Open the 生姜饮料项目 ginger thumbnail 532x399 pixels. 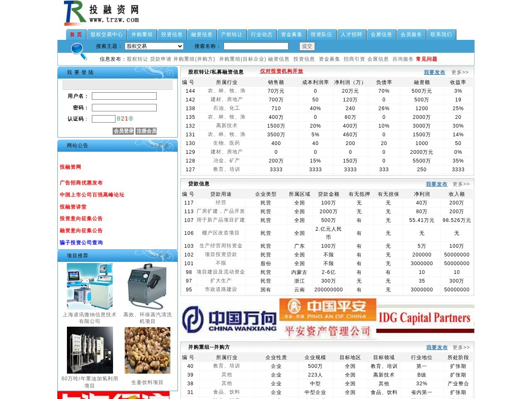pyautogui.click(x=148, y=350)
